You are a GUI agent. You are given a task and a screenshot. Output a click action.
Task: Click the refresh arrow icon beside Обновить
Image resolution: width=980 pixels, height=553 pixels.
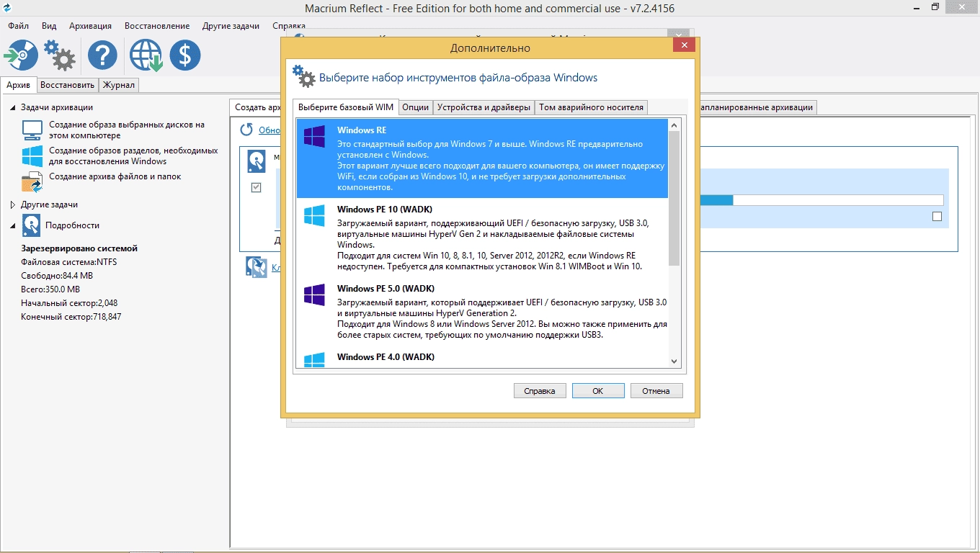(x=246, y=130)
